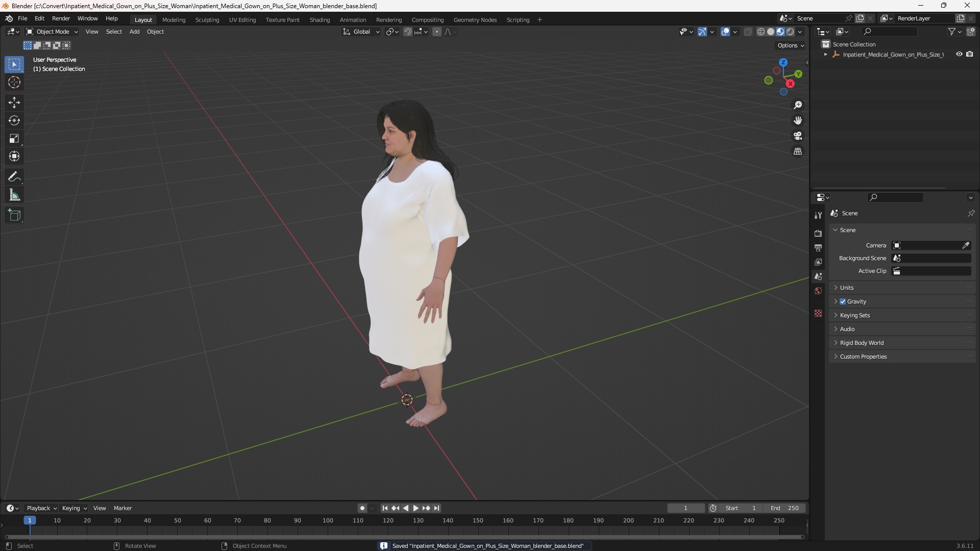The image size is (980, 551).
Task: Add a new collection in outliner
Action: [971, 32]
